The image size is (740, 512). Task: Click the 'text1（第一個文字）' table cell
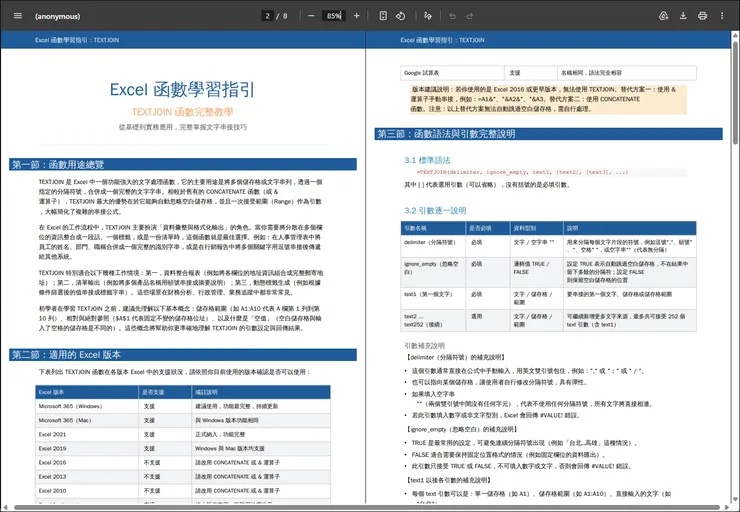pos(433,298)
